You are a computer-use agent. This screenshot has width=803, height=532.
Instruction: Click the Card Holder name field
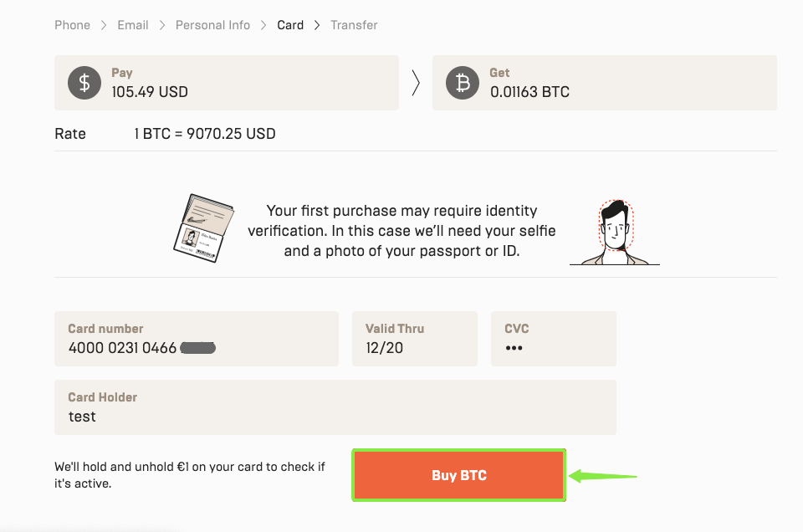click(x=335, y=407)
